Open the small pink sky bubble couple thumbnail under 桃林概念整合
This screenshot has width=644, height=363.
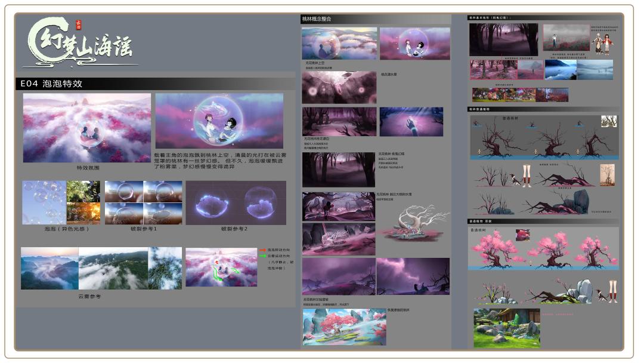coord(415,44)
